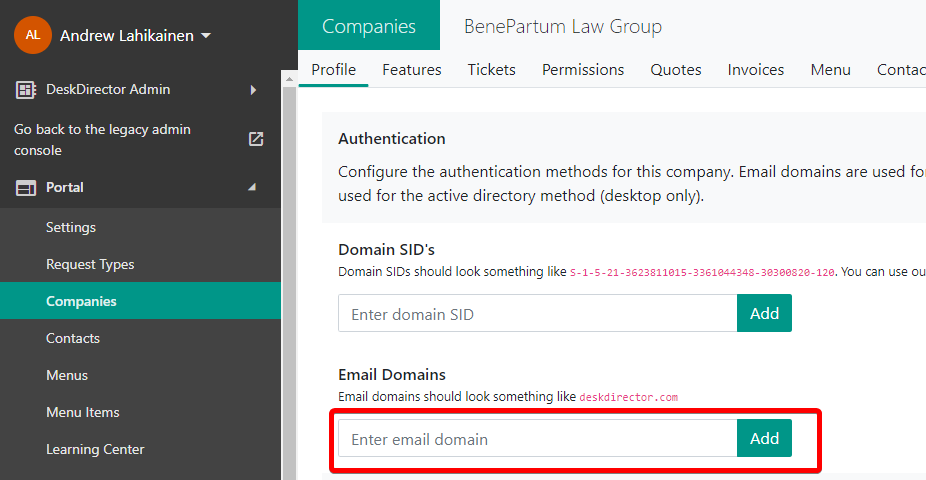This screenshot has width=926, height=480.
Task: Switch to the Profile tab
Action: [334, 70]
